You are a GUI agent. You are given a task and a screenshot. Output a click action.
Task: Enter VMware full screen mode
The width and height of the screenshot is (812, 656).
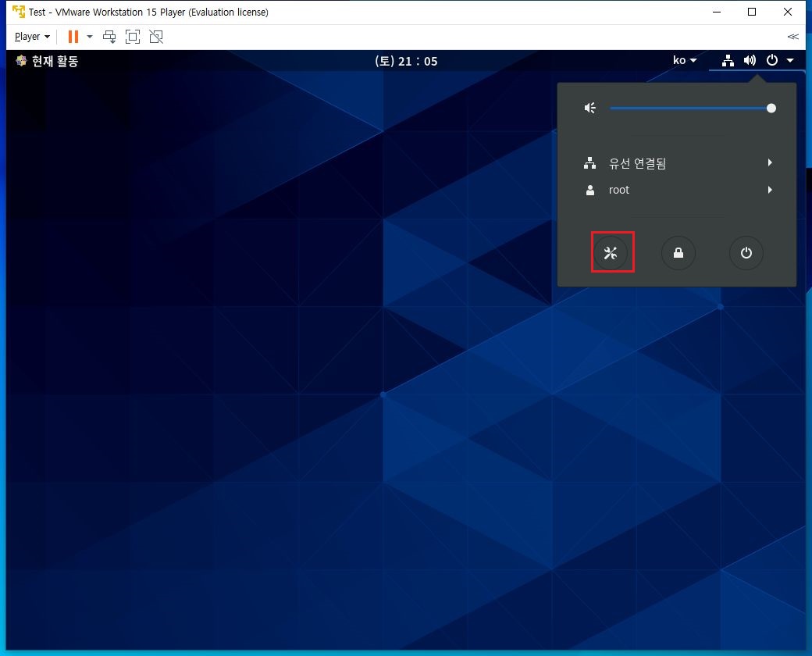133,36
